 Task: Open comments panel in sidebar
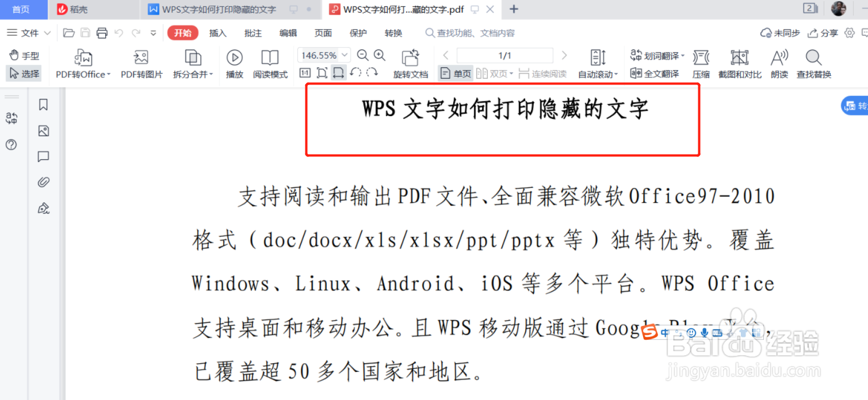click(x=43, y=156)
